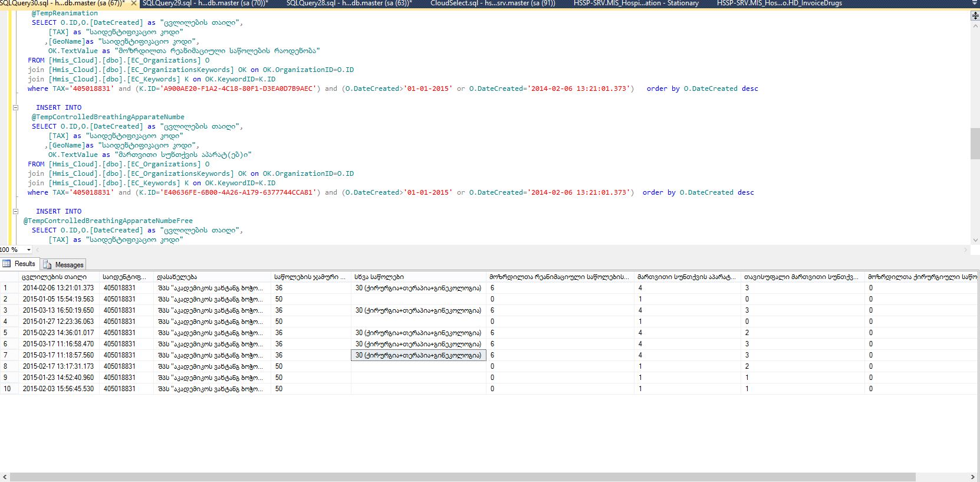Viewport: 980px width, 482px height.
Task: Click the editor split-window handle icon
Action: click(975, 15)
